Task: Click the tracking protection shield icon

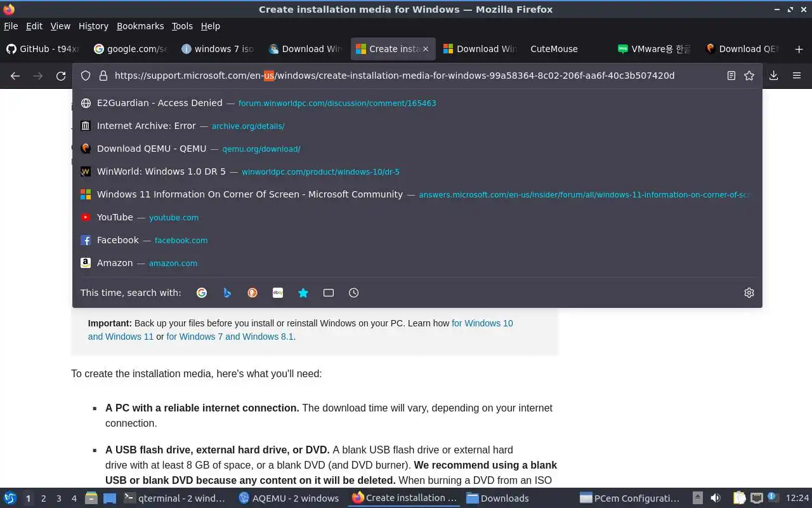Action: click(x=86, y=76)
